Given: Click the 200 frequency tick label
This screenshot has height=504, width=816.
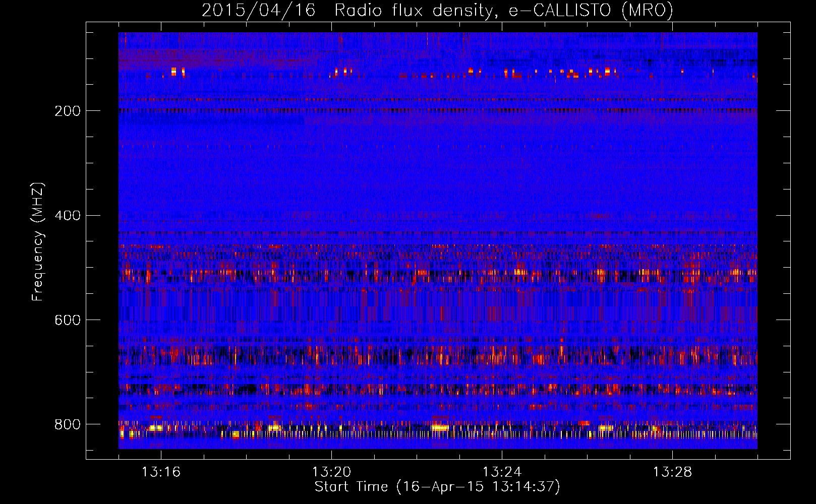Looking at the screenshot, I should click(68, 111).
